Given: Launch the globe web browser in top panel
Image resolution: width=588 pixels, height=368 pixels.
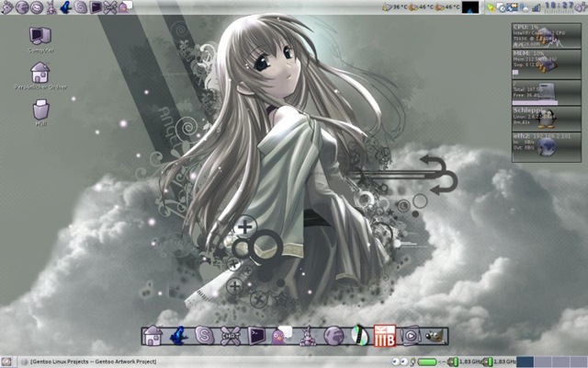Looking at the screenshot, I should point(22,7).
